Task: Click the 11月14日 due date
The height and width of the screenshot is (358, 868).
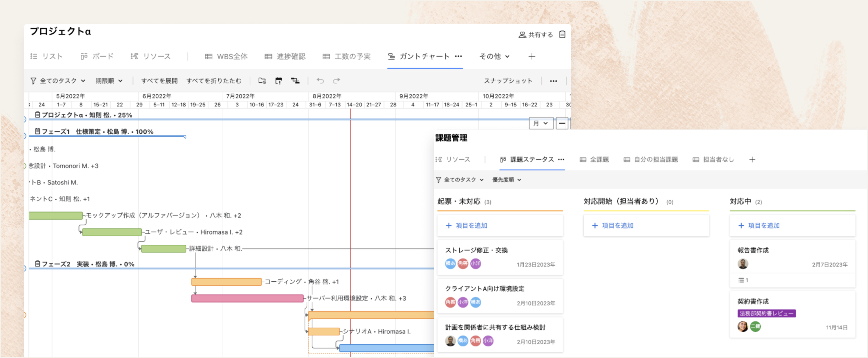Action: 837,327
